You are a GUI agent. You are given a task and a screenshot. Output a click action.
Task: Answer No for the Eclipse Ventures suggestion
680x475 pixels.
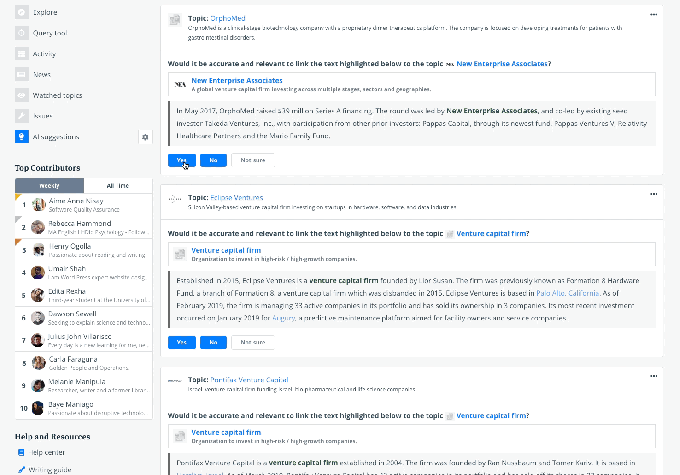tap(212, 342)
